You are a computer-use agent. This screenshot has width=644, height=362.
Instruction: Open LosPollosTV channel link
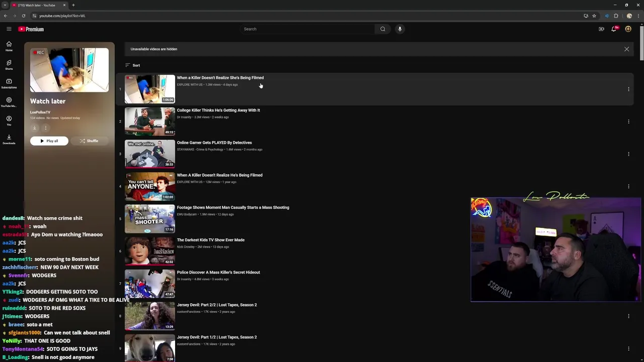[x=40, y=112]
